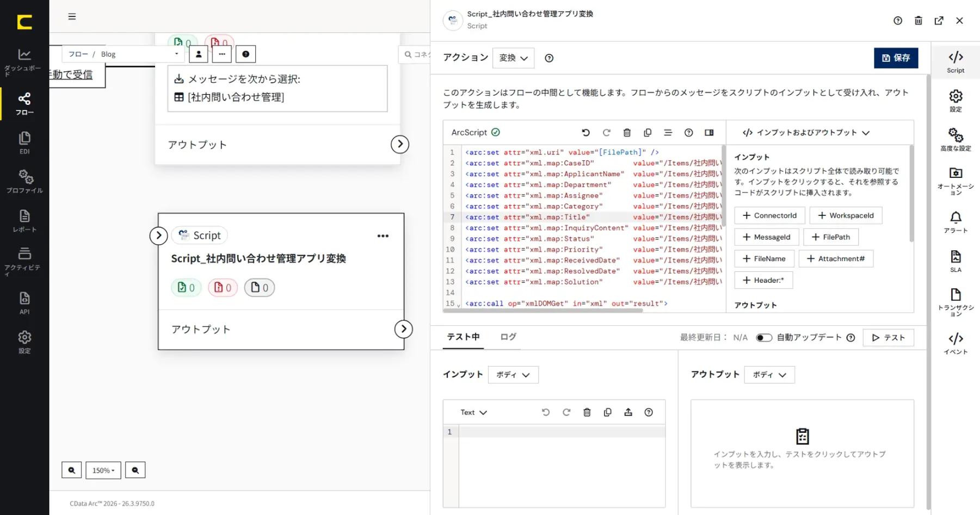Toggle side panel icon in ArcScript toolbar

(709, 133)
